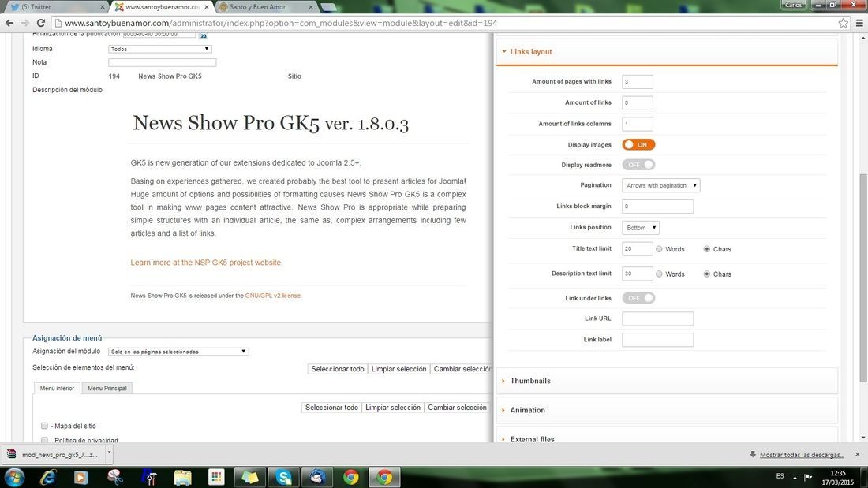This screenshot has height=488, width=868.
Task: Open the Windows Start orb
Action: [13, 477]
